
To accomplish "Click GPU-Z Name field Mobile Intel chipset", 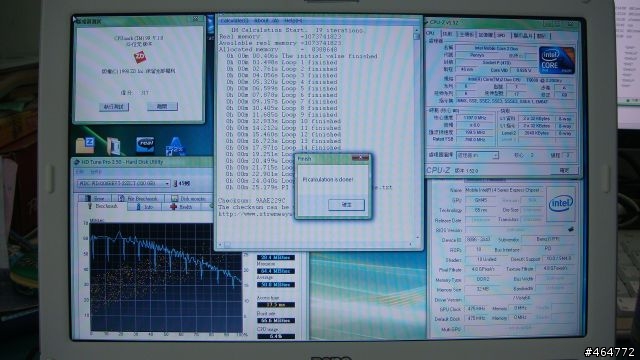I will (x=503, y=190).
